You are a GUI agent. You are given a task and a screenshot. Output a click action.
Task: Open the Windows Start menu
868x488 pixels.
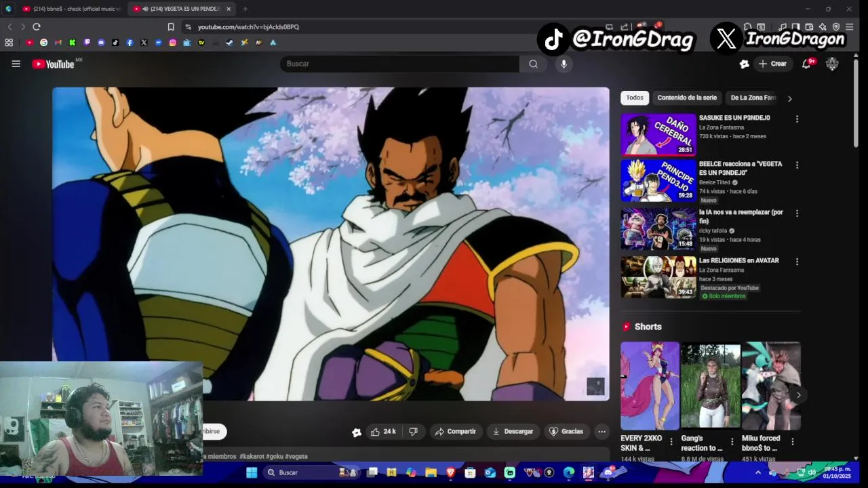pos(252,472)
